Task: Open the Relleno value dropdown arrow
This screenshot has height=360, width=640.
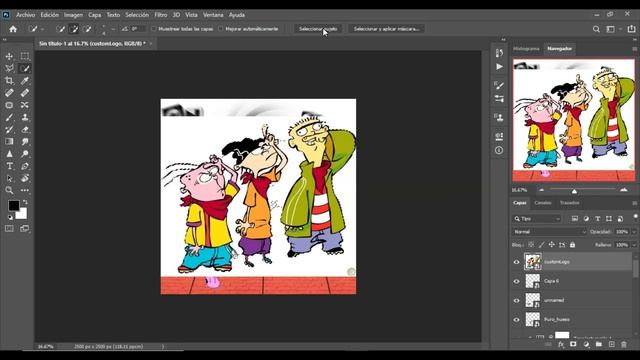Action: point(634,245)
